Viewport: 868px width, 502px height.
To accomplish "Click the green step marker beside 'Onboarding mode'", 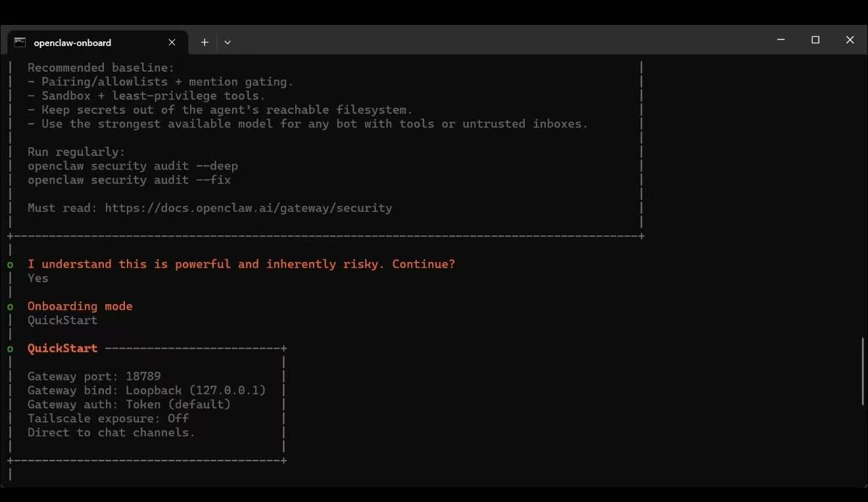I will click(10, 307).
